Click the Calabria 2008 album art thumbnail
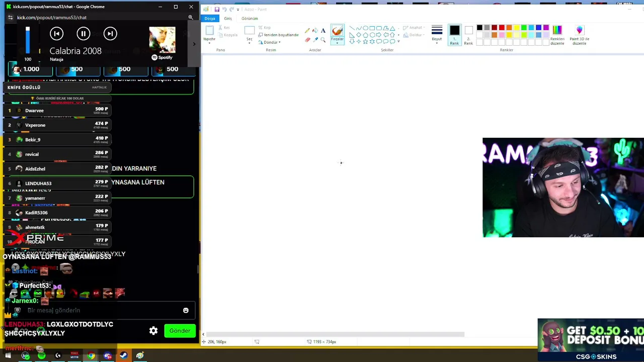This screenshot has width=644, height=362. click(162, 40)
